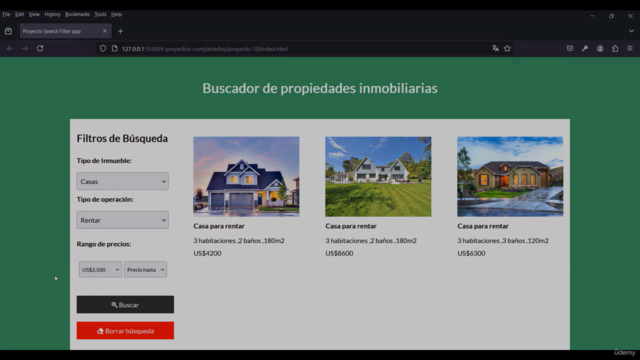This screenshot has width=640, height=360.
Task: Open a new tab with the plus button
Action: (120, 31)
